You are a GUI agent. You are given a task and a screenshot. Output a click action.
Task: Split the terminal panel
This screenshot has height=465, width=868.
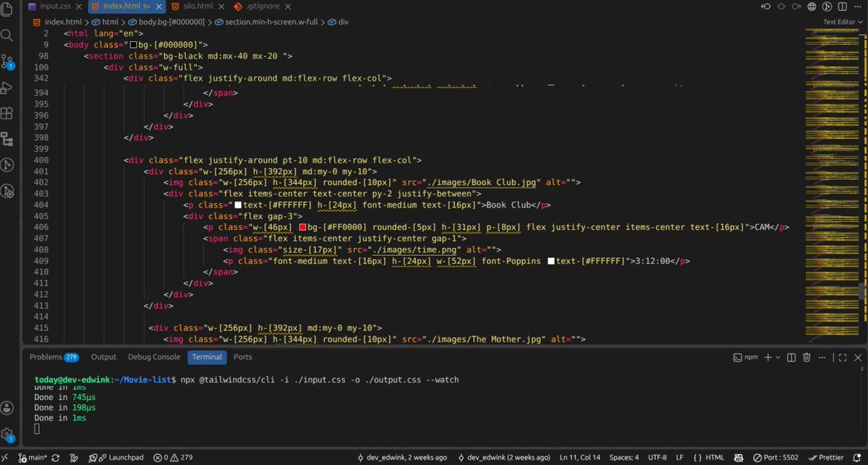tap(791, 357)
